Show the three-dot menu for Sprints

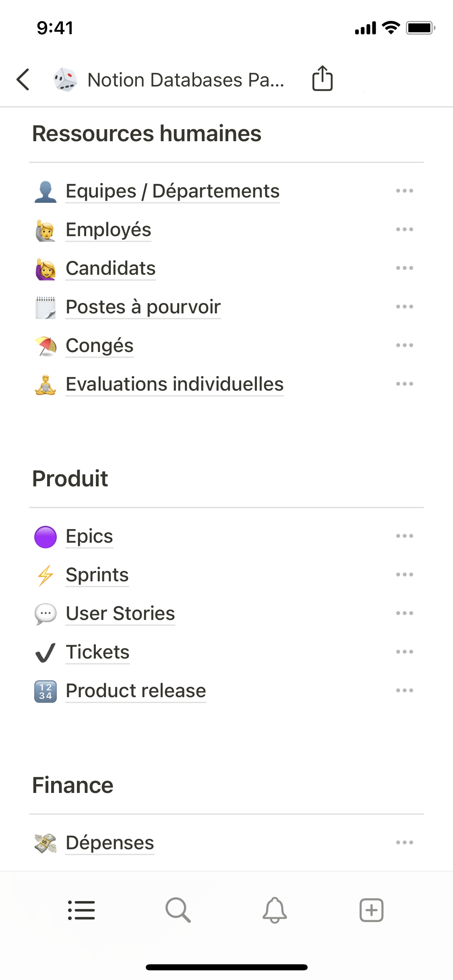coord(404,575)
